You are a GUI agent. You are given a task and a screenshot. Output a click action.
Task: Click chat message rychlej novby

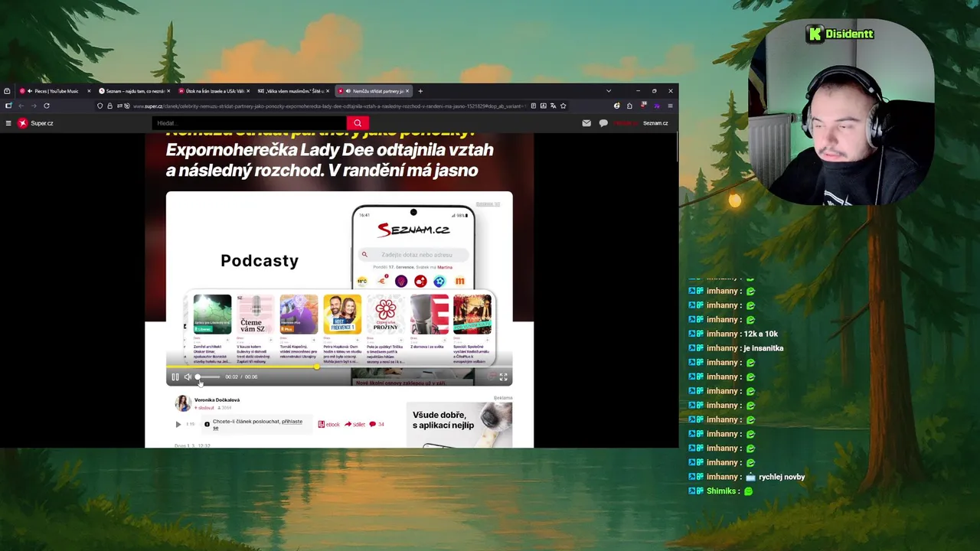(782, 477)
